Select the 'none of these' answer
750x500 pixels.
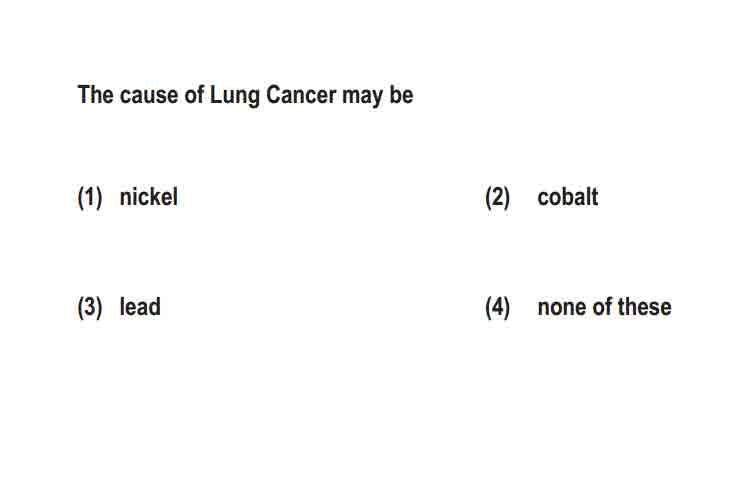point(578,307)
